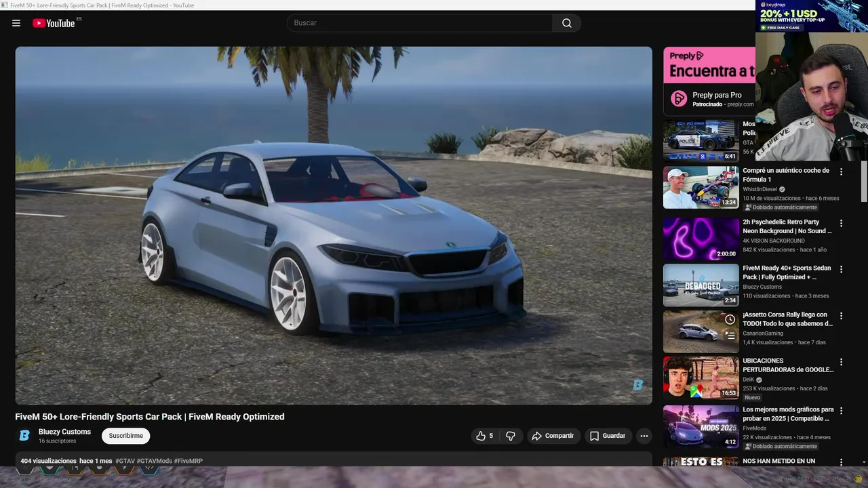Click FiveMods channel name

(755, 428)
